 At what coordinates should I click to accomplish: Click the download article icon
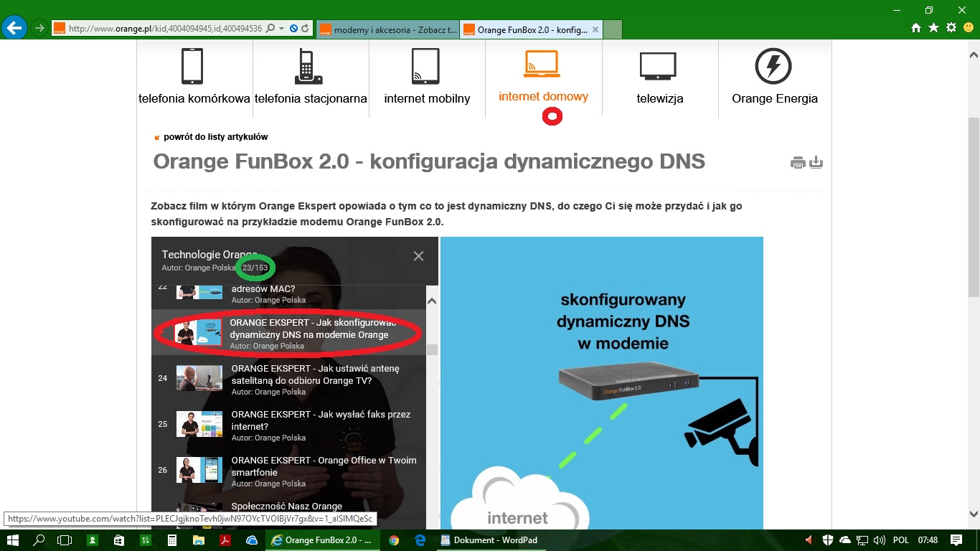[816, 163]
